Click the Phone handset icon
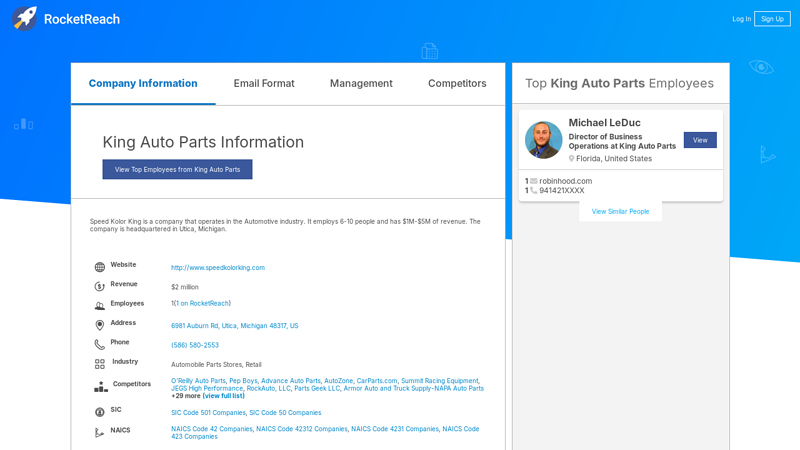Image resolution: width=800 pixels, height=450 pixels. (x=99, y=344)
